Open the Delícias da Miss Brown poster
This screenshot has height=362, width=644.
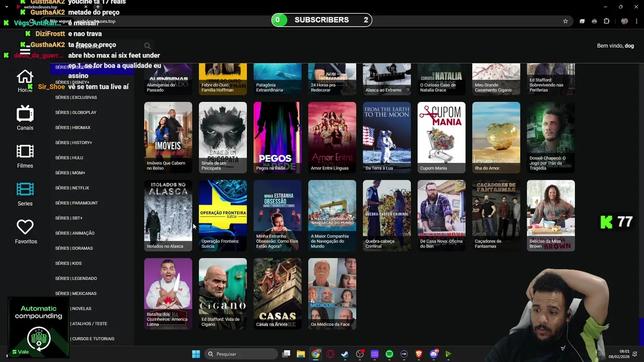tap(551, 216)
